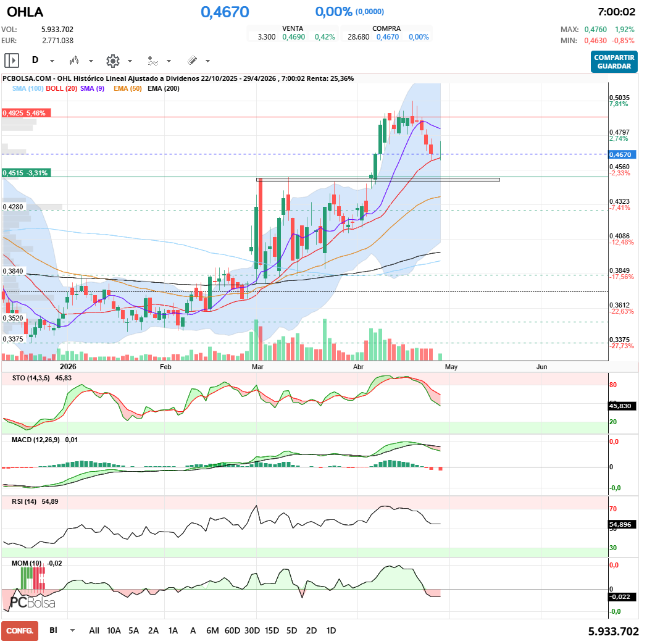Expand the drawing tools dropdown arrow
Viewport: 647px width, 644px height.
(x=207, y=61)
